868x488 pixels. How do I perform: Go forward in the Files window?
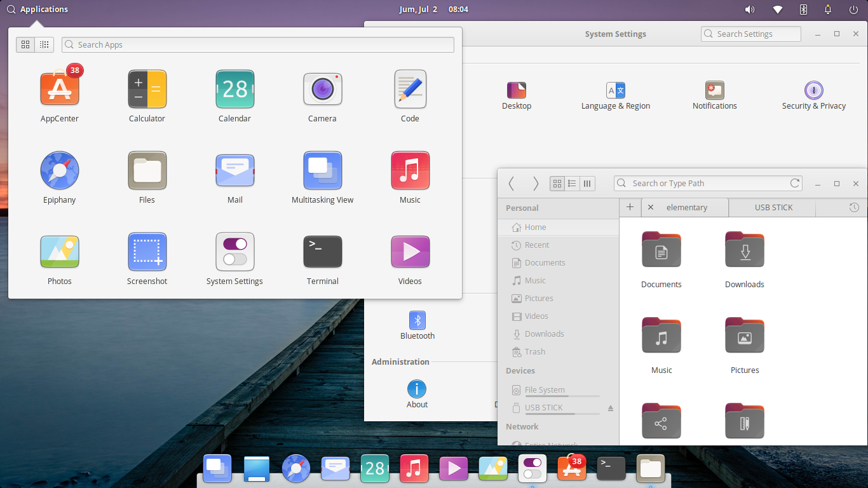pyautogui.click(x=536, y=184)
